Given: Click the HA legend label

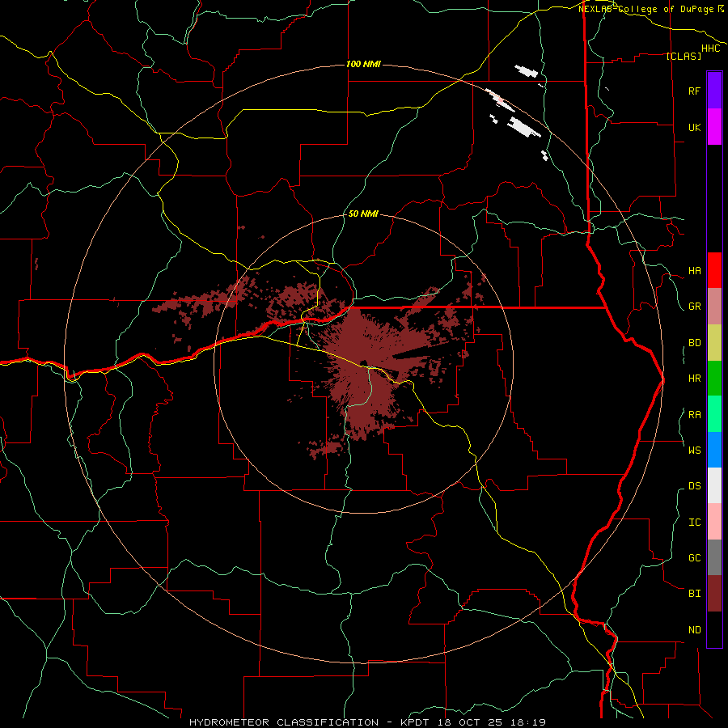Looking at the screenshot, I should [x=694, y=271].
